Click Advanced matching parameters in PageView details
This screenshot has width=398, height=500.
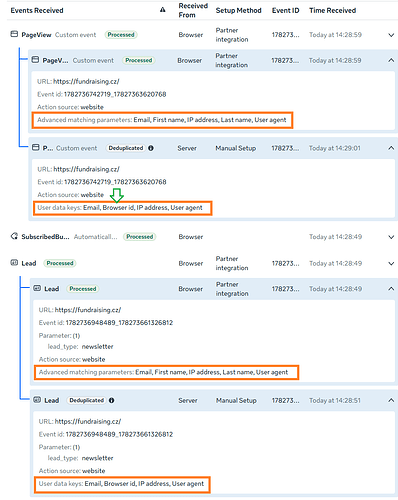(162, 120)
